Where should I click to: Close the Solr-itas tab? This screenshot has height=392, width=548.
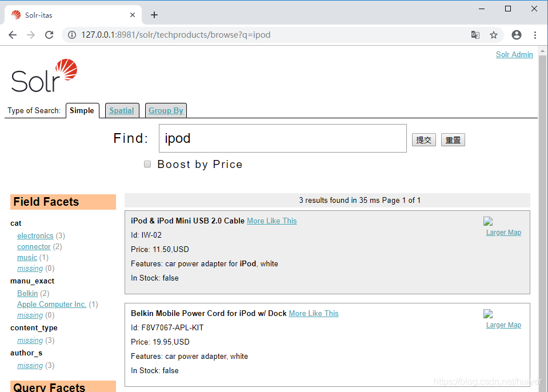point(133,15)
